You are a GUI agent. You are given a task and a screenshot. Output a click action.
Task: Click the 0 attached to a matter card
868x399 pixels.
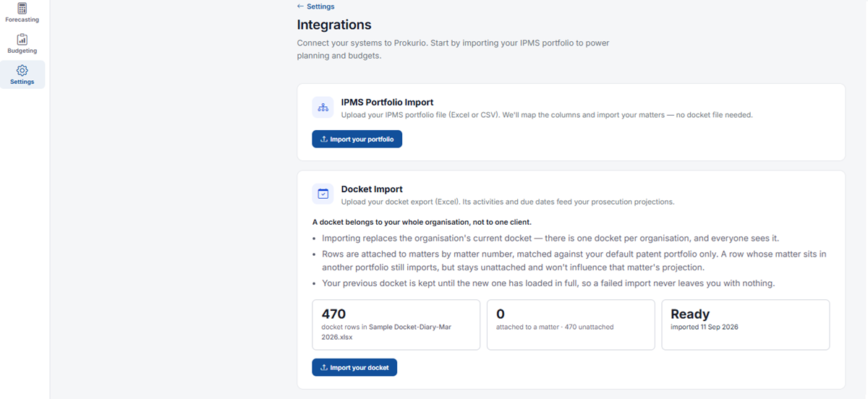click(571, 325)
